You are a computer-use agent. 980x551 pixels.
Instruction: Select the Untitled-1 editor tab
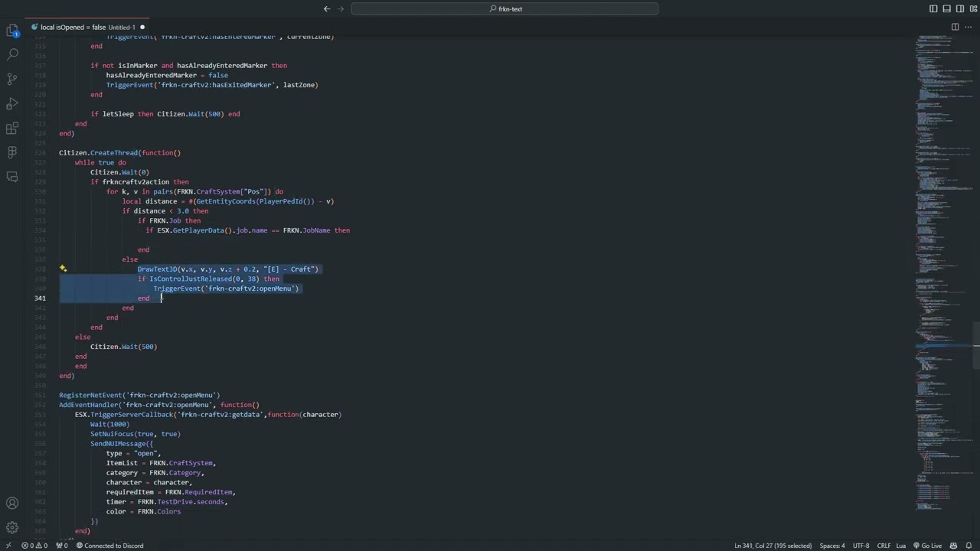tap(87, 27)
